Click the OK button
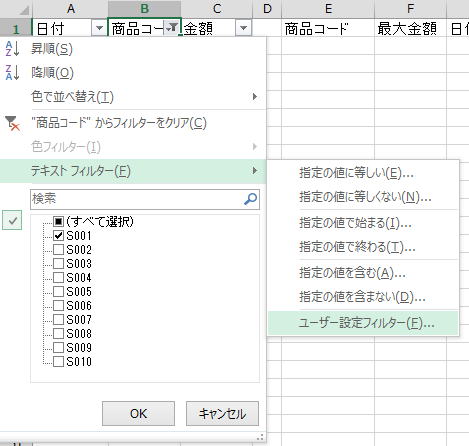 coord(138,414)
